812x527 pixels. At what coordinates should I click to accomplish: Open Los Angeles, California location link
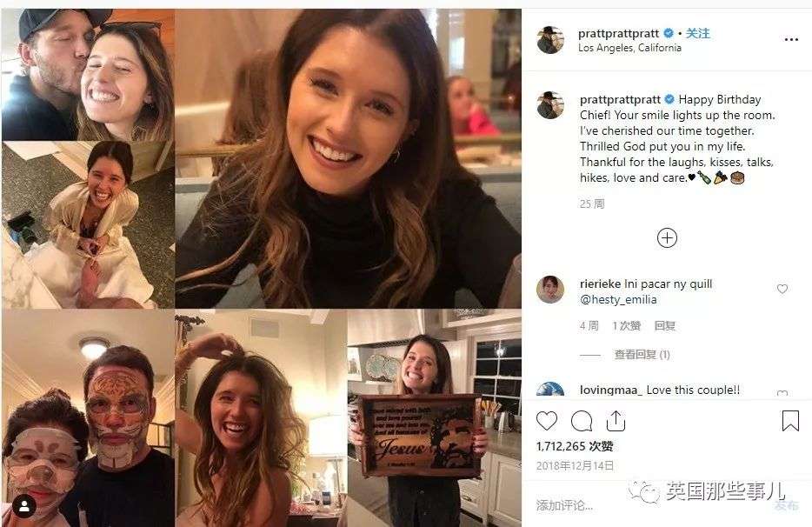click(629, 48)
